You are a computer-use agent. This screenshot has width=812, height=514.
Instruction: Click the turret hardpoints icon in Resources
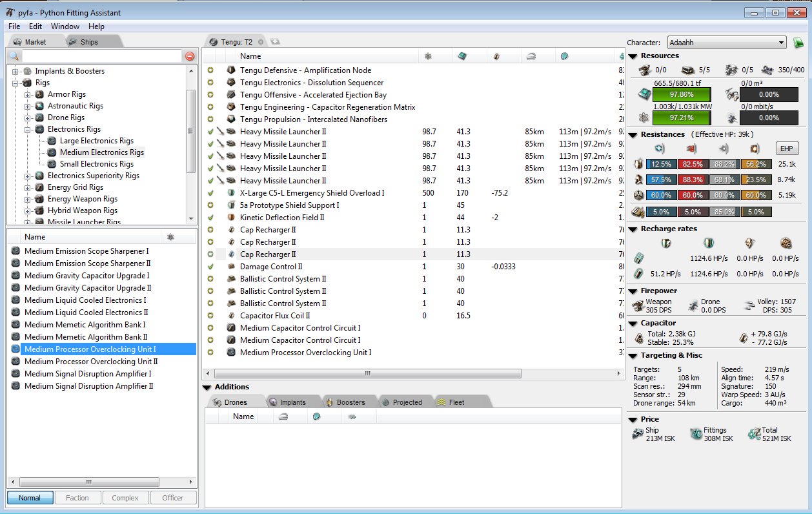pos(645,70)
